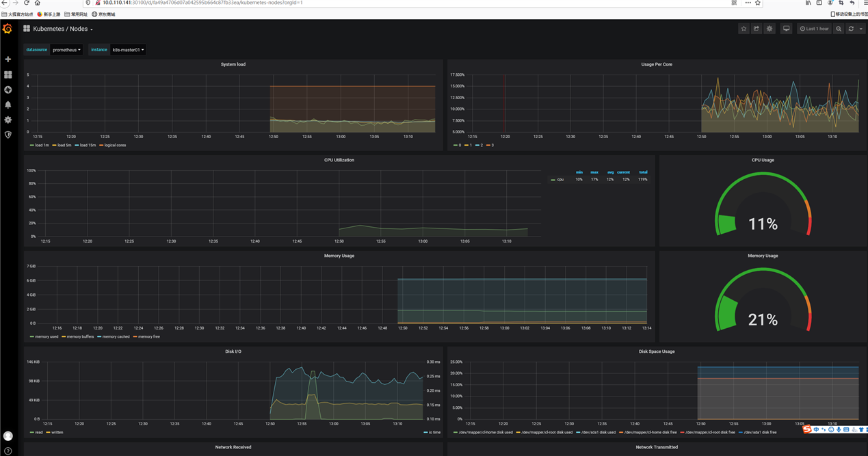This screenshot has width=868, height=456.
Task: Star this dashboard as favorite
Action: pyautogui.click(x=744, y=29)
